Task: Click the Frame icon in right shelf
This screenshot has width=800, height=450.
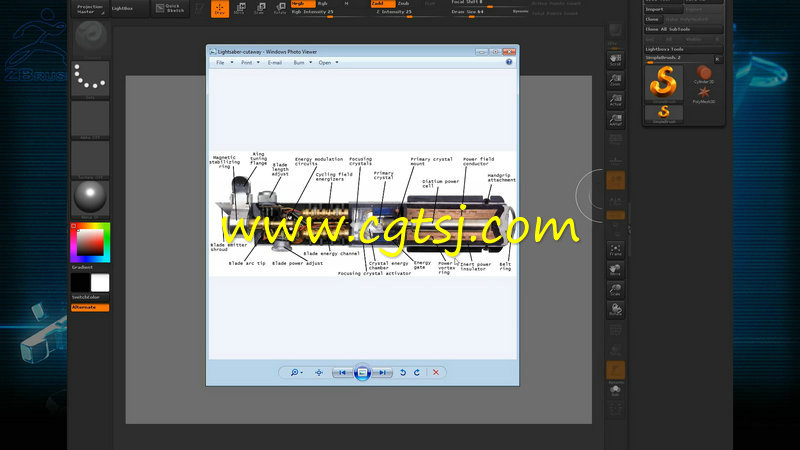Action: click(615, 249)
